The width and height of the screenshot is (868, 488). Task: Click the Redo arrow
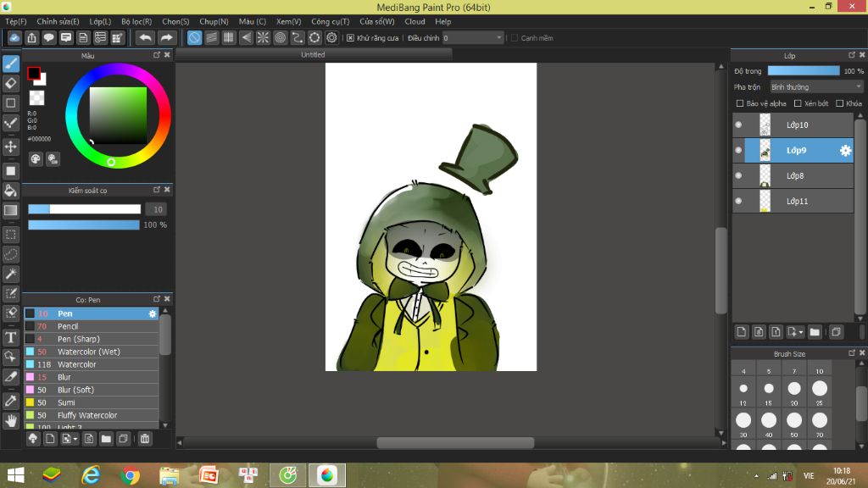pyautogui.click(x=166, y=37)
